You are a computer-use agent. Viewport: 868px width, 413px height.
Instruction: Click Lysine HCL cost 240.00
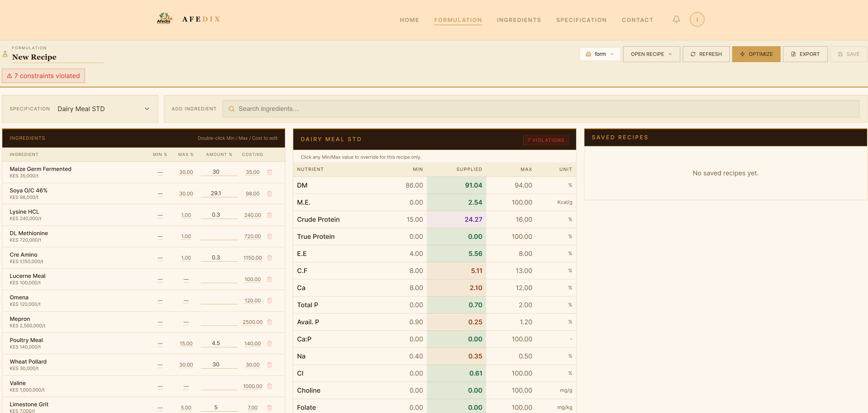point(252,215)
